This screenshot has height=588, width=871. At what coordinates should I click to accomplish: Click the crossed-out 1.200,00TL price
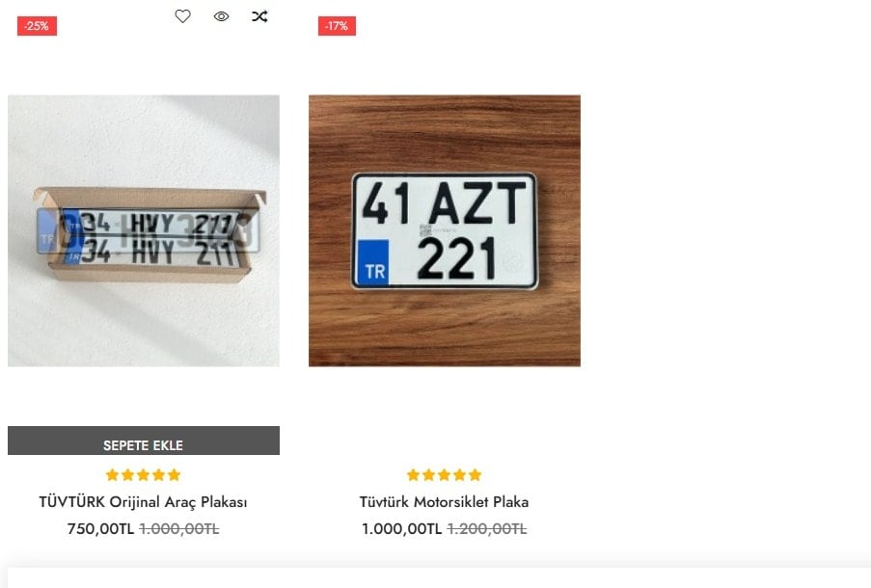click(x=486, y=529)
